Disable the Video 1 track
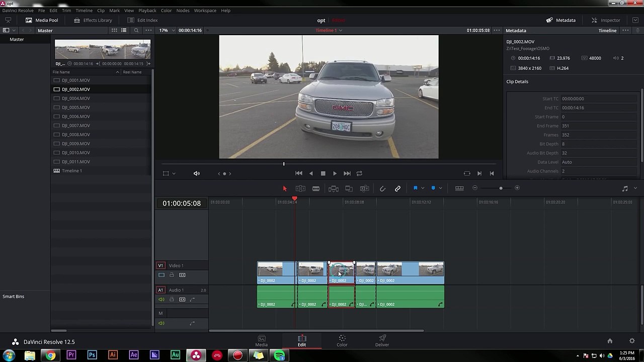 click(x=162, y=275)
